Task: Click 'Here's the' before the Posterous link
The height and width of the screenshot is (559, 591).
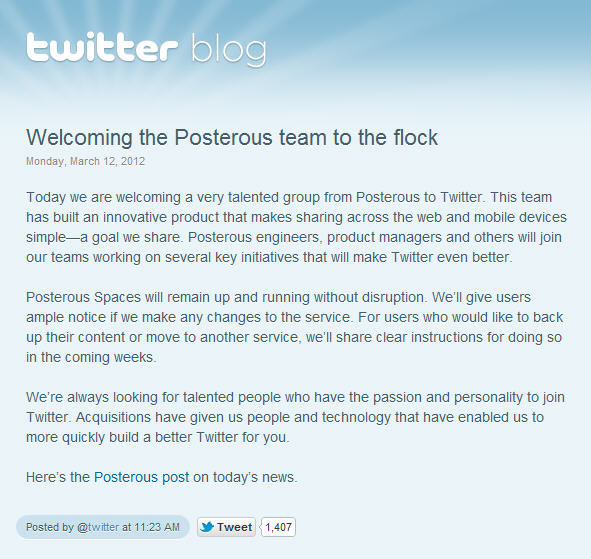Action: pos(58,477)
